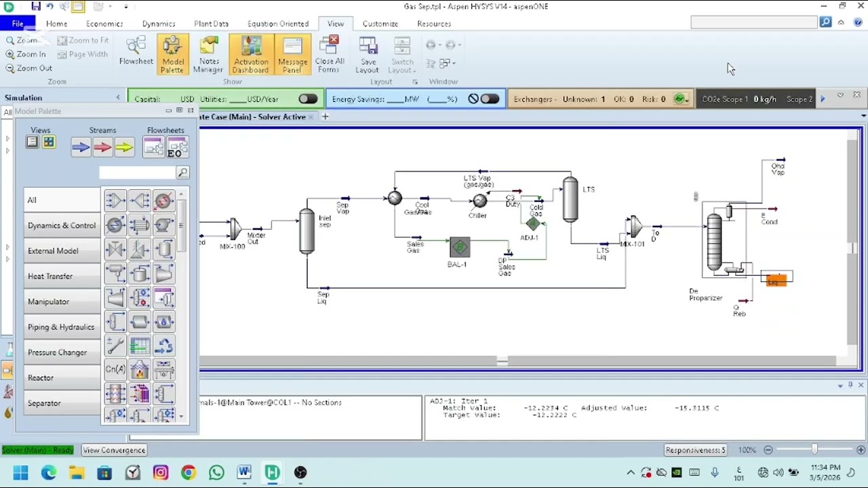Click the EO flowsheet icon in palette

click(177, 147)
